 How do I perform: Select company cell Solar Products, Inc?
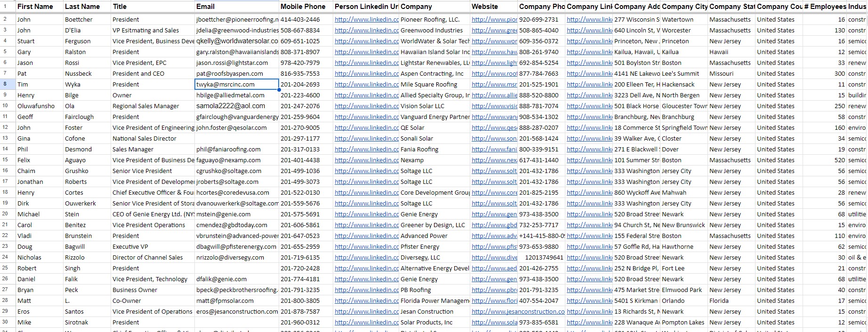click(434, 322)
